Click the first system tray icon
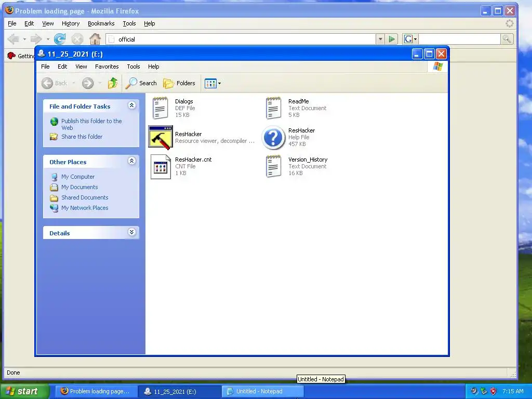 pyautogui.click(x=474, y=391)
